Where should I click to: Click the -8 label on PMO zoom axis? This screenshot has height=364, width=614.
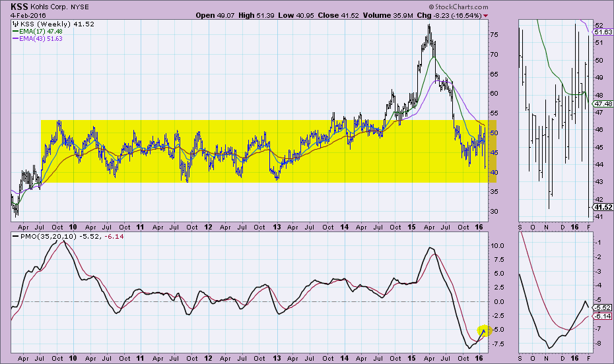[x=597, y=344]
